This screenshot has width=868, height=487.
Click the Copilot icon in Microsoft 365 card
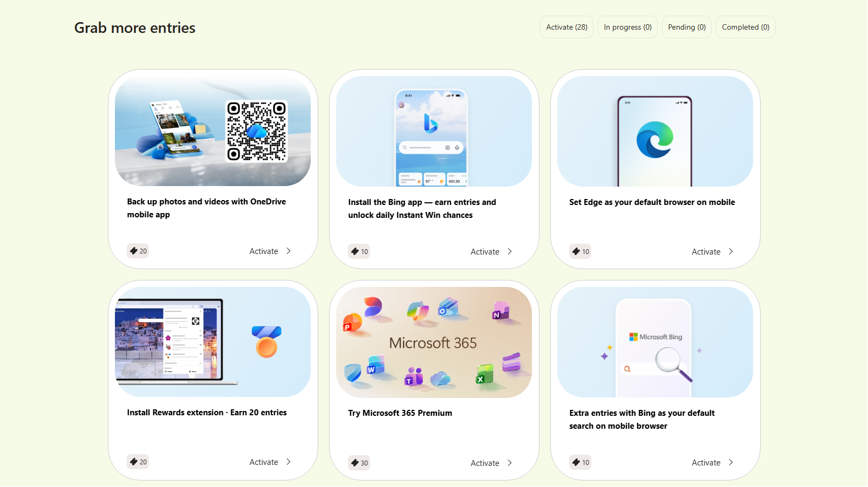tap(418, 311)
